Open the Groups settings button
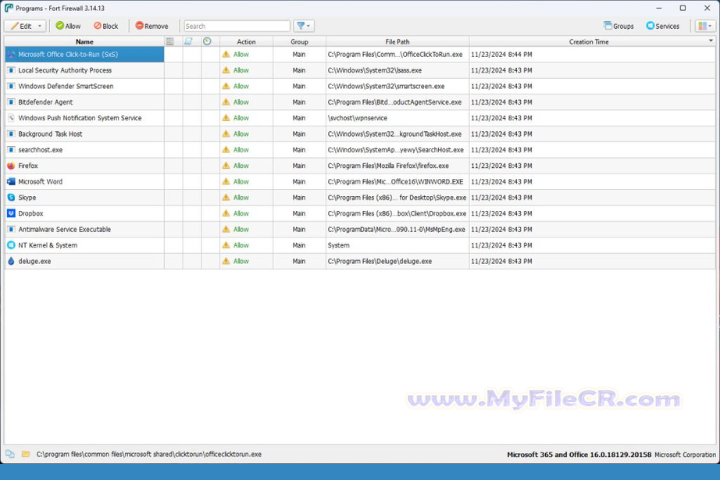The image size is (720, 480). coord(619,26)
